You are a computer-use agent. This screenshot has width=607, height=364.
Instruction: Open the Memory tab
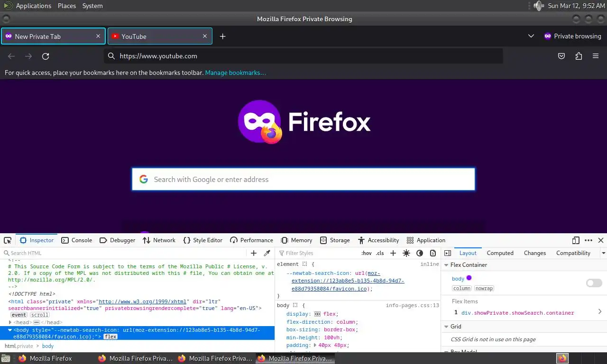[296, 240]
